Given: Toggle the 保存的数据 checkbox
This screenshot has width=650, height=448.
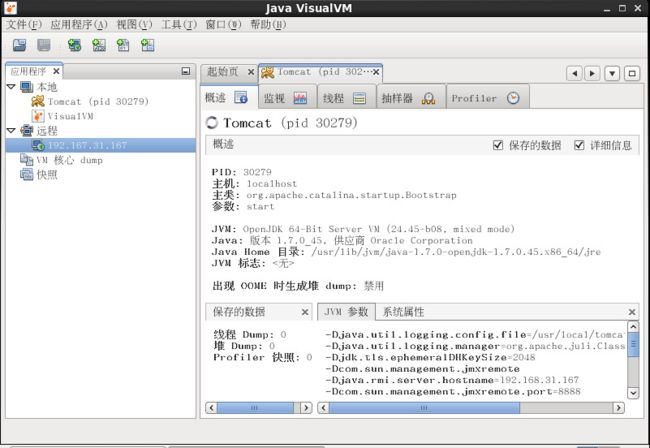Looking at the screenshot, I should 498,145.
